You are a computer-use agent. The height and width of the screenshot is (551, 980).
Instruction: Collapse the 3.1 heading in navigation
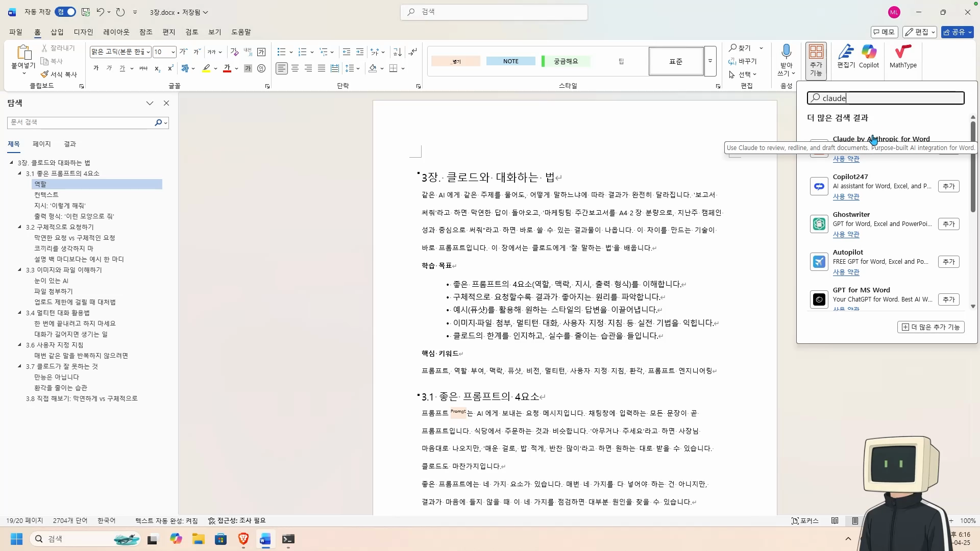[20, 173]
